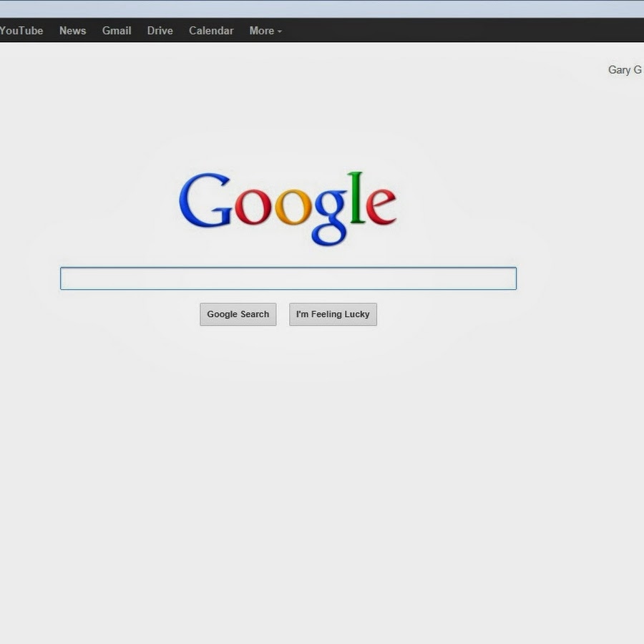This screenshot has height=644, width=644.
Task: Click the green letter l in logo
Action: (x=356, y=198)
